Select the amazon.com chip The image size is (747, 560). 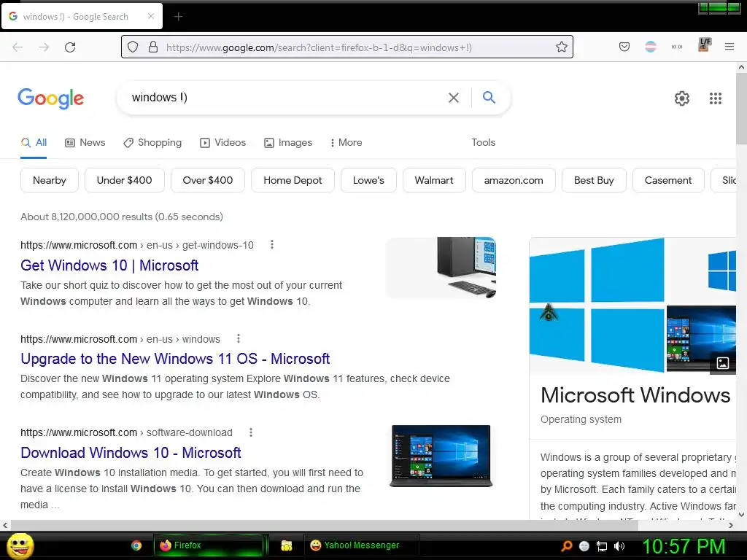pyautogui.click(x=514, y=180)
